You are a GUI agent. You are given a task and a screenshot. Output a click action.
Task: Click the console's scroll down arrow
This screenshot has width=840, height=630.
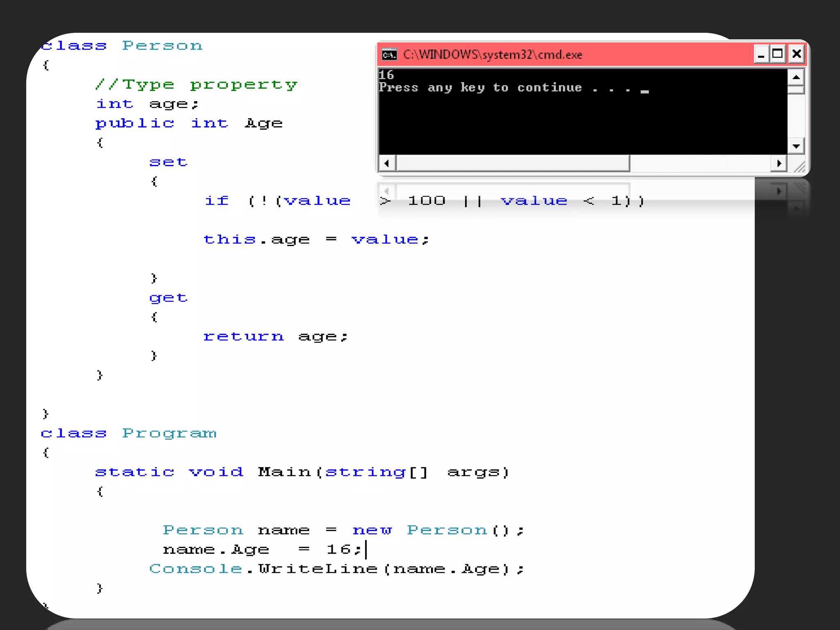(796, 146)
